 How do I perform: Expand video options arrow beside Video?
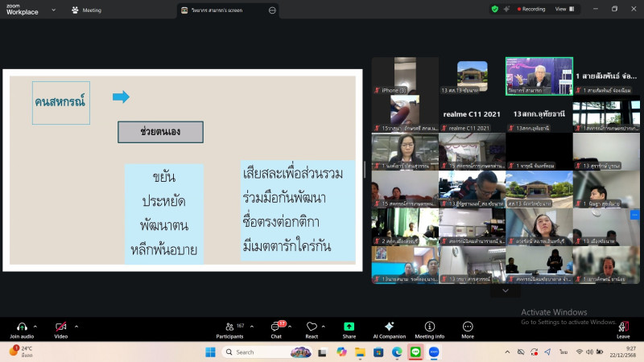[x=76, y=326]
